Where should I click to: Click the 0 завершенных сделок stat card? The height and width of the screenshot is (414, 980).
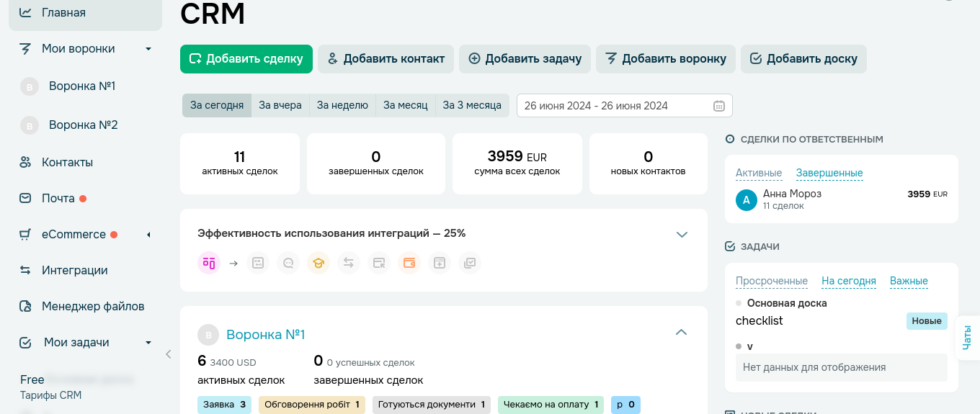pos(376,163)
